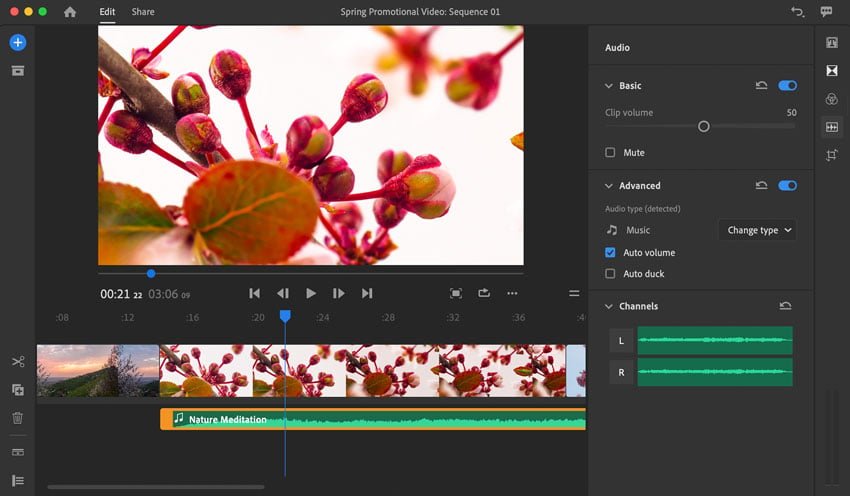The width and height of the screenshot is (850, 496).
Task: Open the titles panel icon
Action: click(x=832, y=42)
